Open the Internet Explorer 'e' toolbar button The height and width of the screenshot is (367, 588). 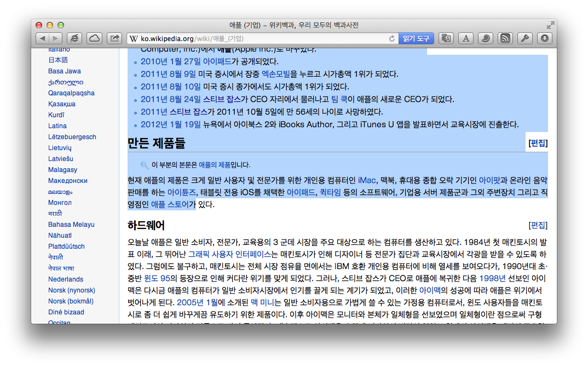74,38
